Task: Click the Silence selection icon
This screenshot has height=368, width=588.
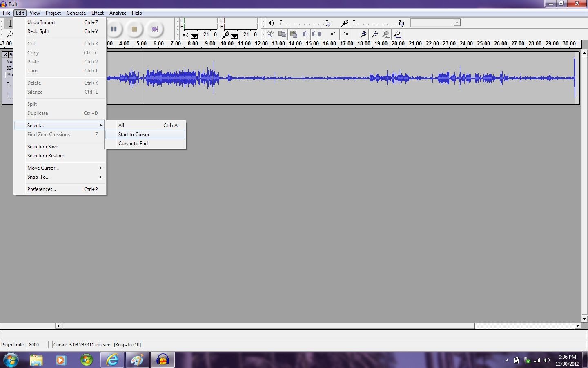Action: point(316,34)
